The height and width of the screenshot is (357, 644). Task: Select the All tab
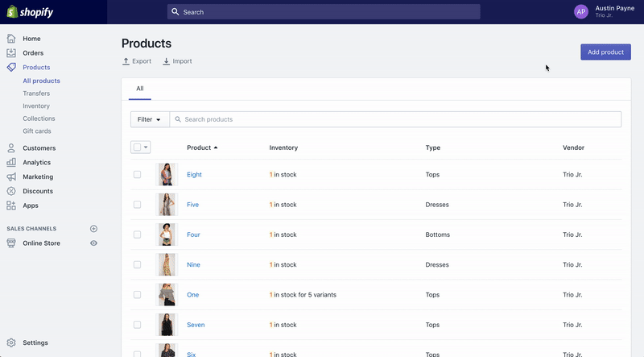[x=140, y=89]
